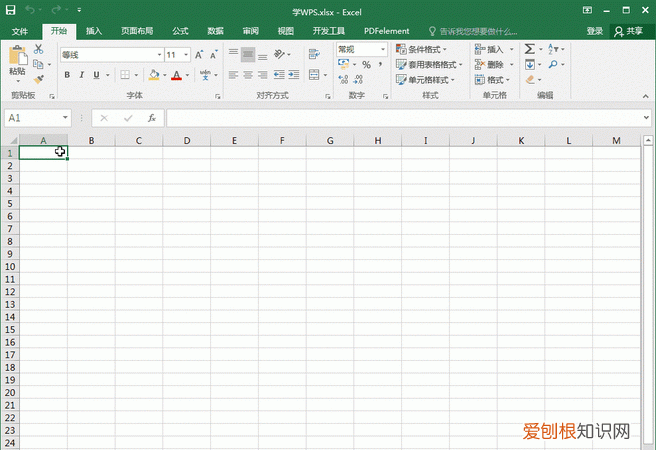Click the font color red A swatch
The height and width of the screenshot is (450, 656).
pyautogui.click(x=176, y=75)
